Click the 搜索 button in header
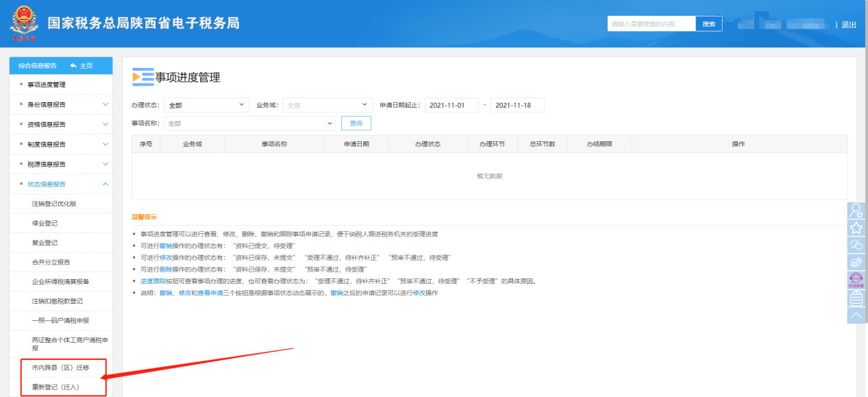This screenshot has width=868, height=397. coord(709,24)
